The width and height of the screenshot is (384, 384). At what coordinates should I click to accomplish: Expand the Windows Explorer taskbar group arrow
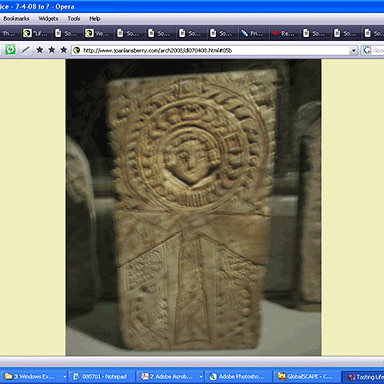click(64, 377)
